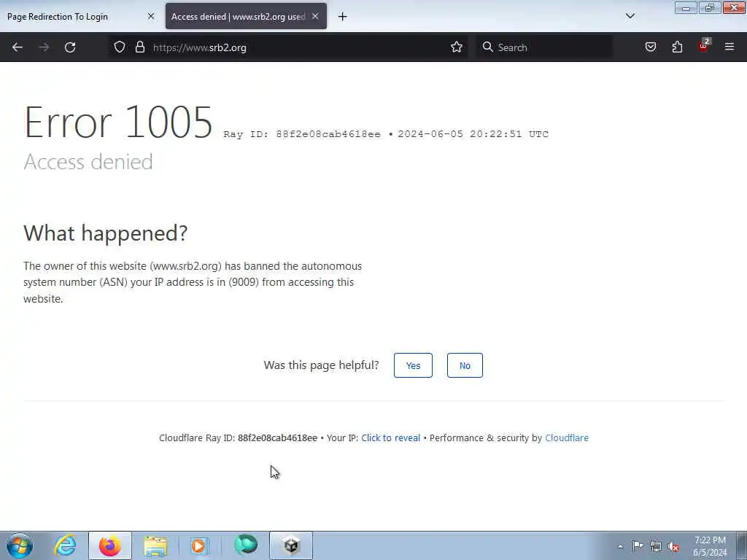Viewport: 747px width, 560px height.
Task: Open Windows Explorer folder in taskbar
Action: pyautogui.click(x=156, y=545)
